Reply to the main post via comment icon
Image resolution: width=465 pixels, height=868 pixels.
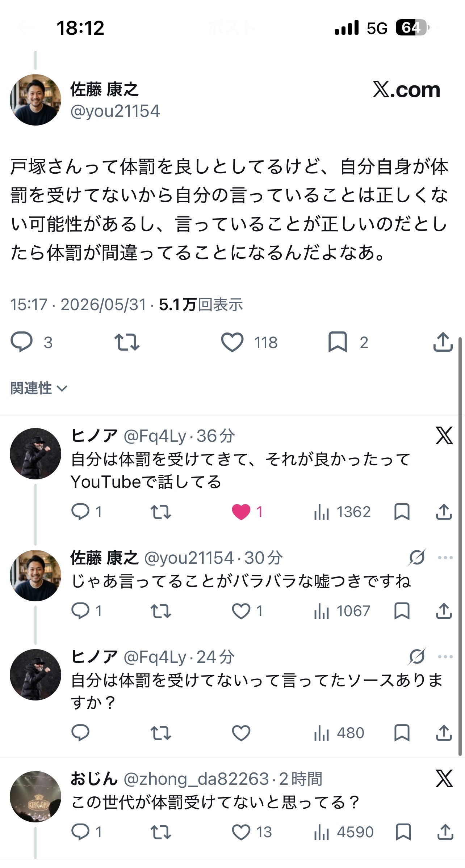[x=22, y=342]
